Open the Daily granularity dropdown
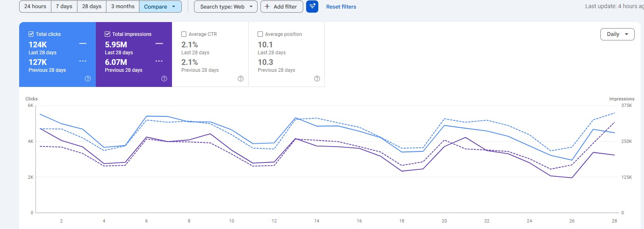644x229 pixels. 617,34
